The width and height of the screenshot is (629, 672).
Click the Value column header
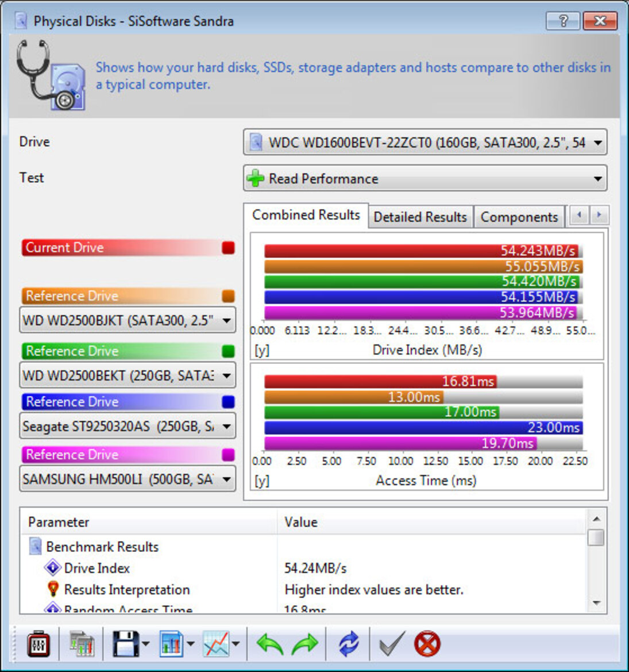pos(431,522)
